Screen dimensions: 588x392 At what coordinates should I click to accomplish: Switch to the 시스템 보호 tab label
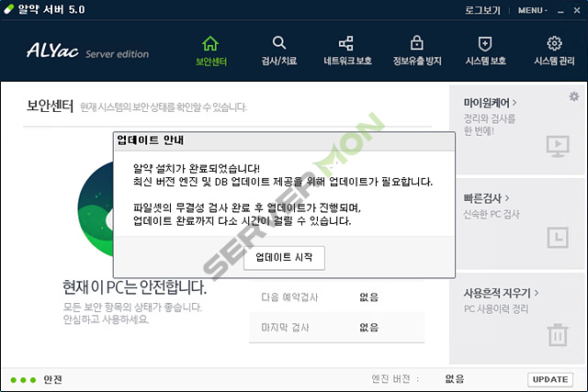point(485,61)
